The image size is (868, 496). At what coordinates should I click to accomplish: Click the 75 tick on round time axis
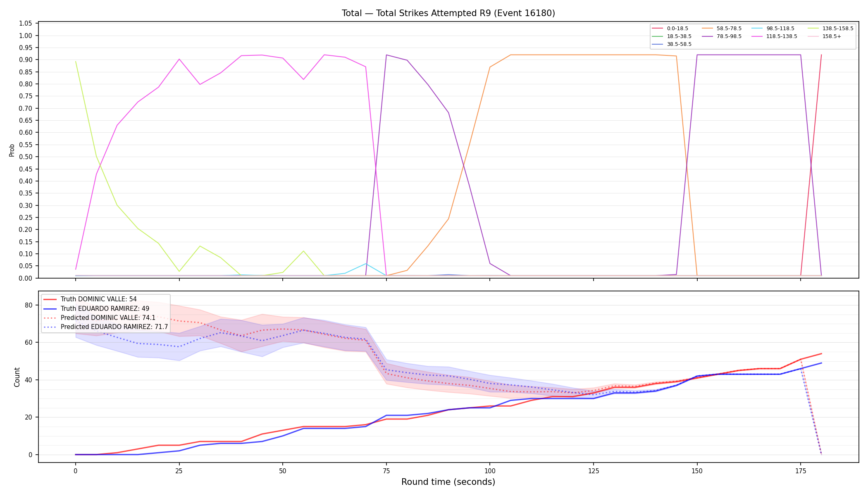point(386,471)
